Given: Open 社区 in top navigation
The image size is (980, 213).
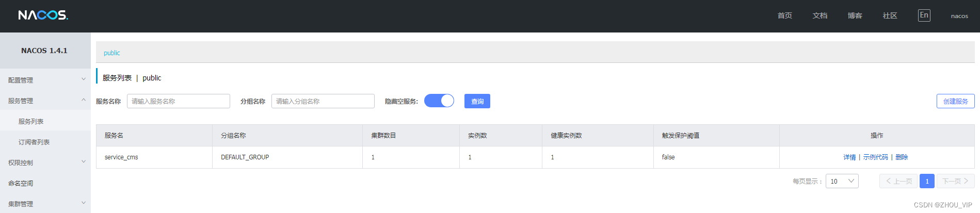Looking at the screenshot, I should [890, 15].
